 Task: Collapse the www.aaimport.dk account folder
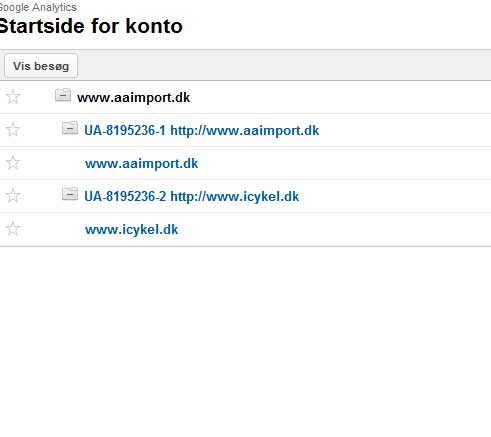pos(63,95)
